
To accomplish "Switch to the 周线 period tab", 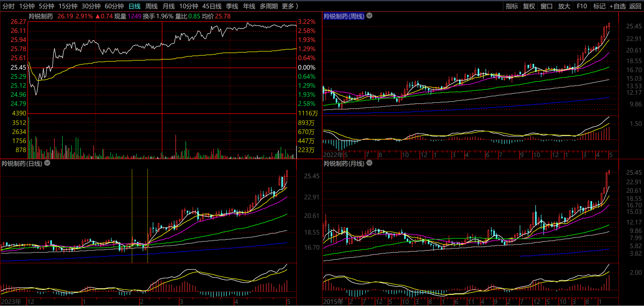I will click(151, 6).
